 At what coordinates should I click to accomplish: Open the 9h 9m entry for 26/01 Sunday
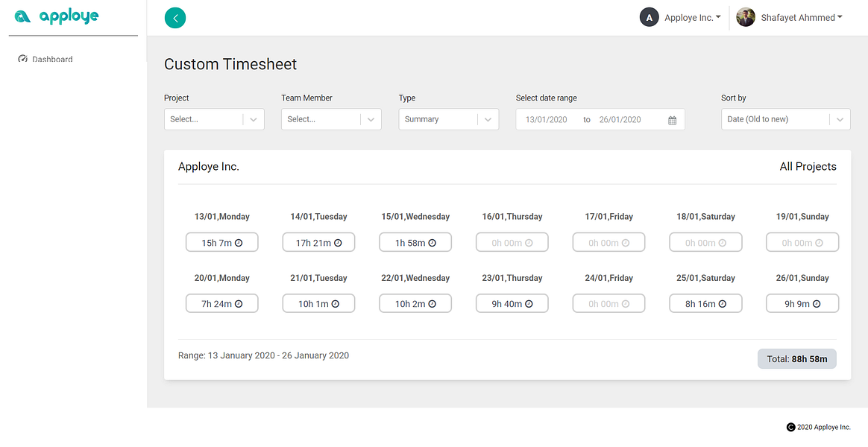pos(802,304)
